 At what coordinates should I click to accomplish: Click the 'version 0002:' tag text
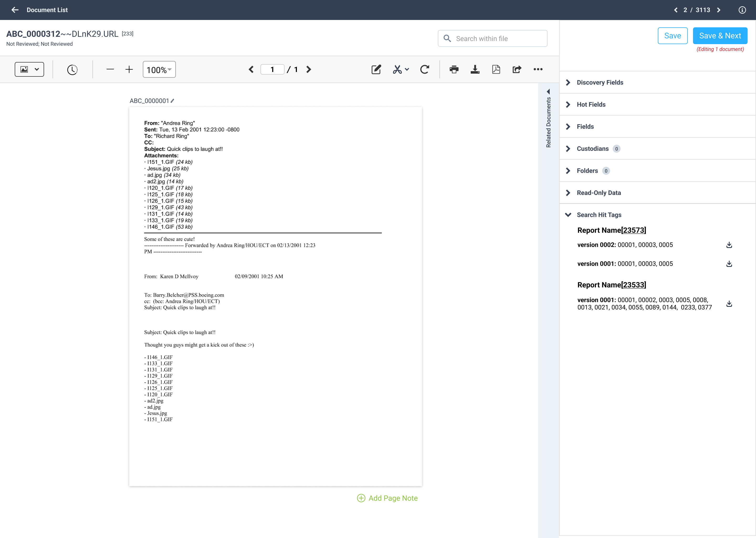[596, 245]
